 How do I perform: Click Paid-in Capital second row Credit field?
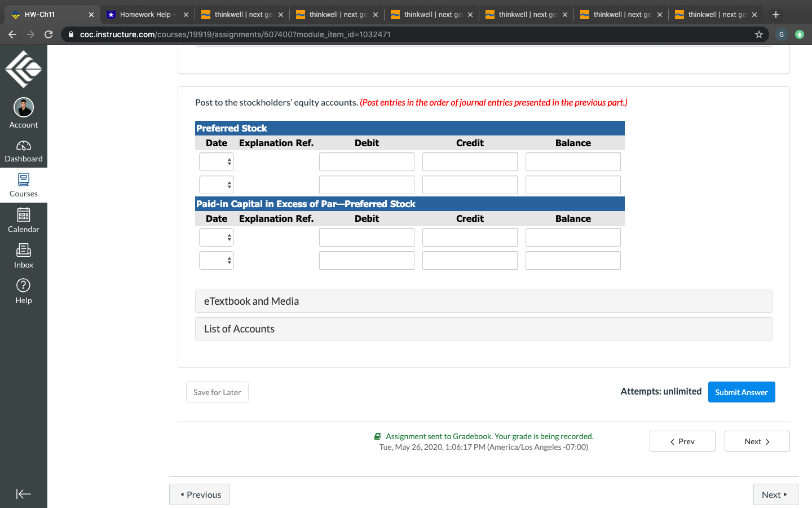click(470, 260)
